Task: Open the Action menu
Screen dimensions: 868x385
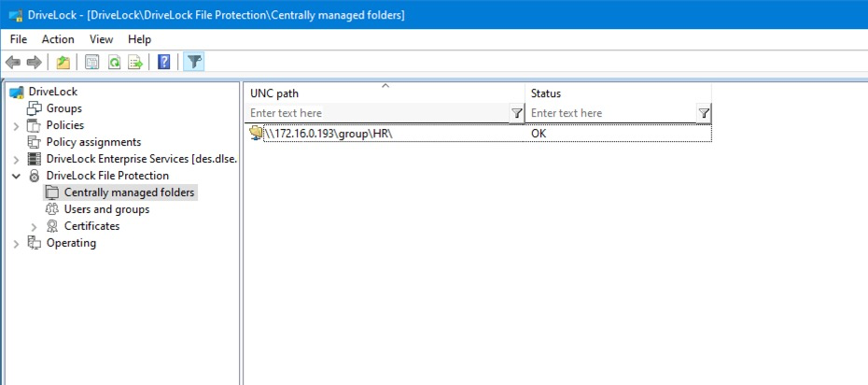Action: pos(58,39)
